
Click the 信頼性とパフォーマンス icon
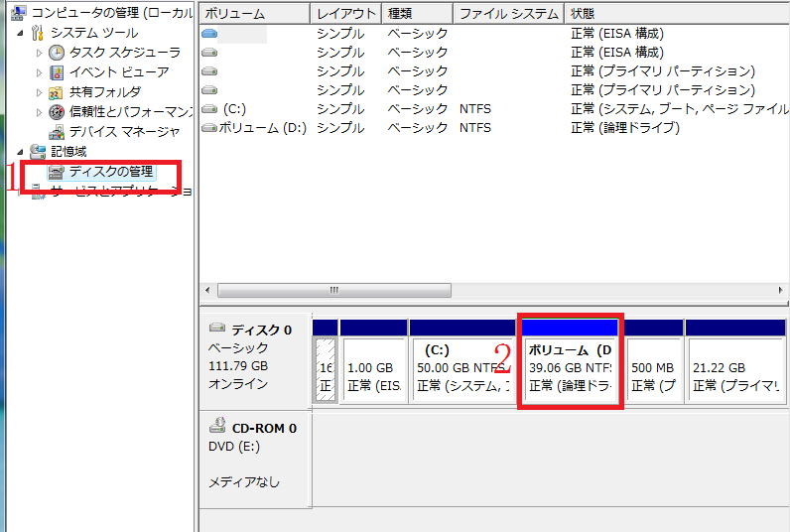(57, 112)
